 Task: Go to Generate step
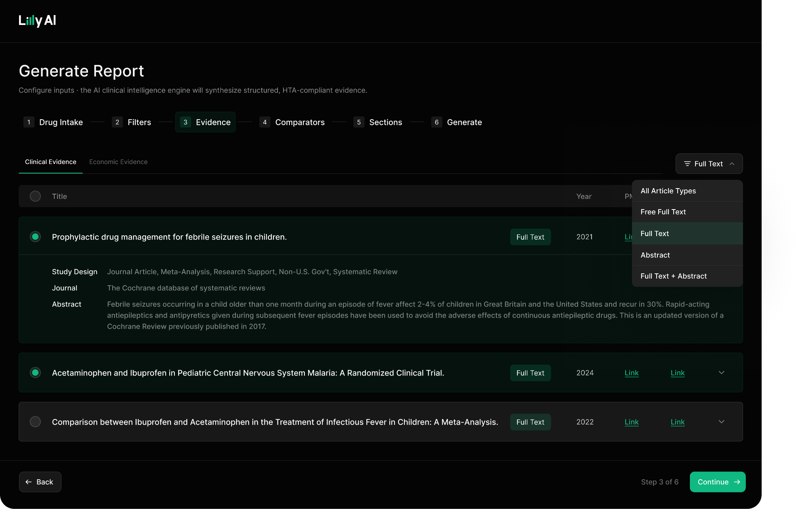coord(457,122)
